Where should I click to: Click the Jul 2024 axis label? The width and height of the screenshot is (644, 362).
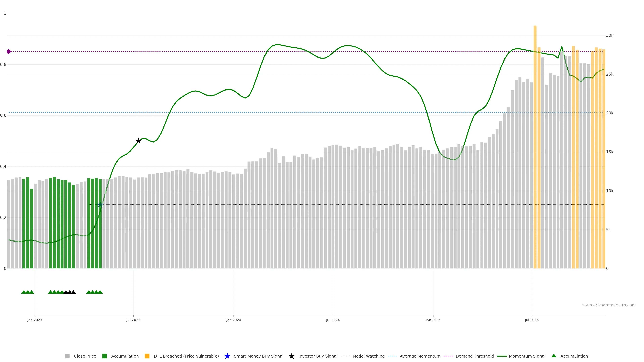[333, 320]
